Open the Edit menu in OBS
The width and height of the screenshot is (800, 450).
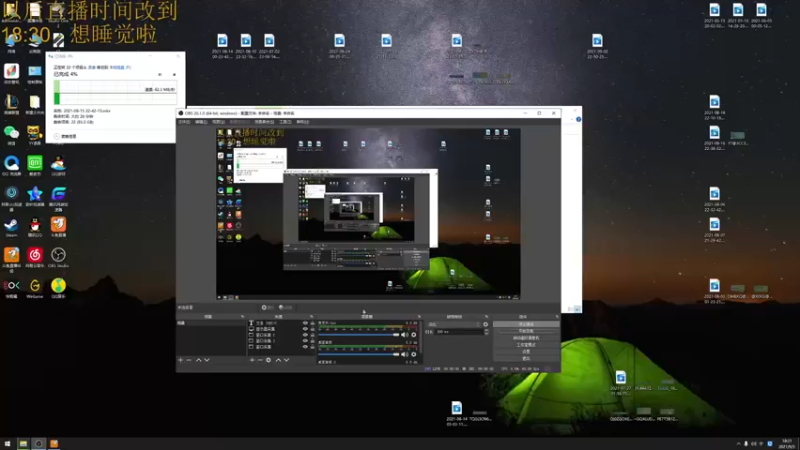[201, 122]
